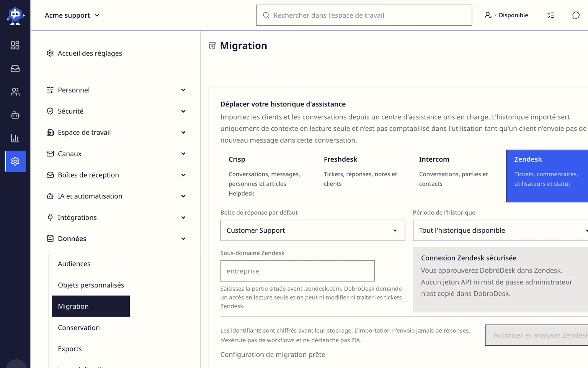
Task: Open the reports bar chart icon
Action: coord(15,138)
